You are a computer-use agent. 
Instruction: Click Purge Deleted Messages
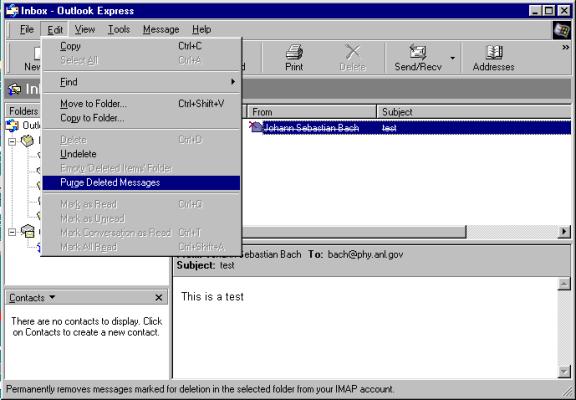(x=141, y=183)
